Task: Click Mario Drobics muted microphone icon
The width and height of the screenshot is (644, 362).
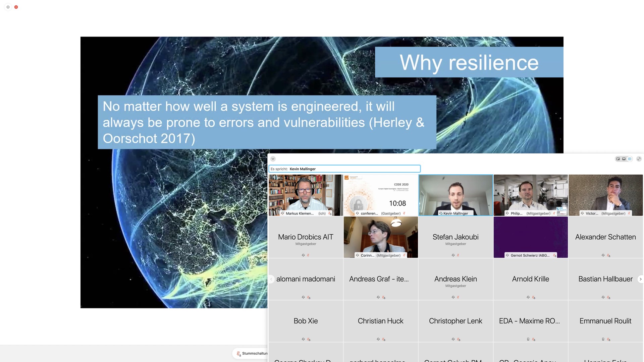Action: (x=308, y=255)
